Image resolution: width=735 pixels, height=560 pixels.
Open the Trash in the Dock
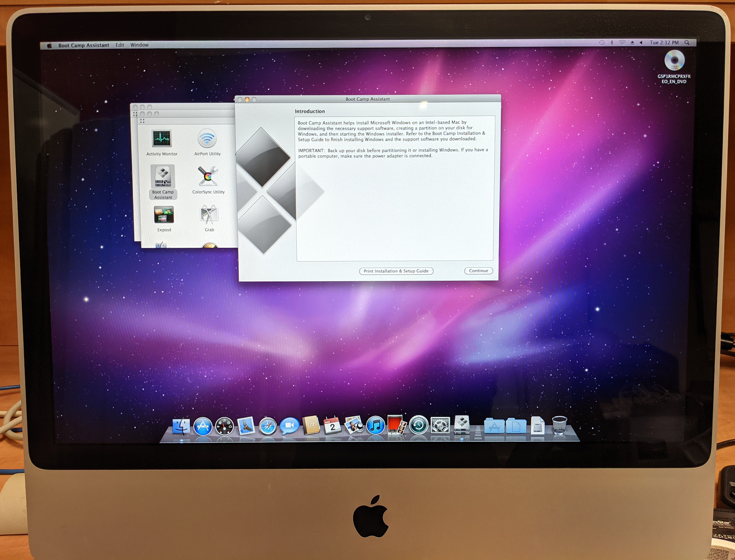tap(559, 426)
